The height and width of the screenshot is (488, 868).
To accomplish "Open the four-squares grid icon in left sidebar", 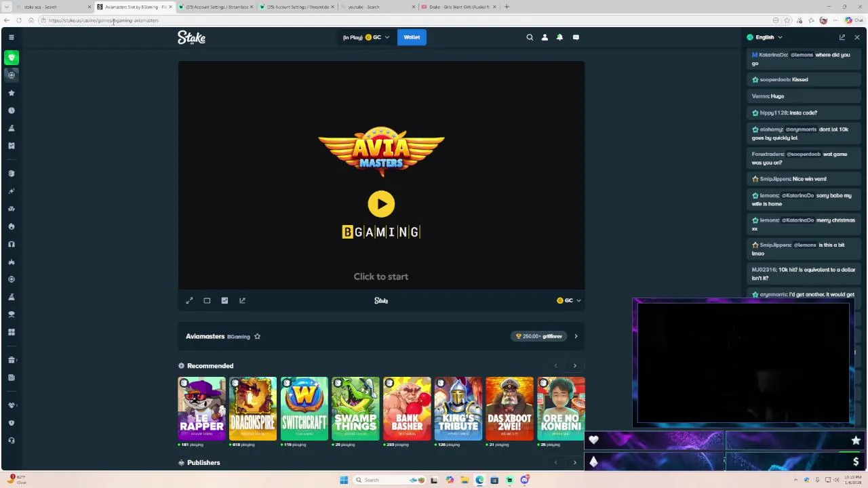I will [x=12, y=332].
